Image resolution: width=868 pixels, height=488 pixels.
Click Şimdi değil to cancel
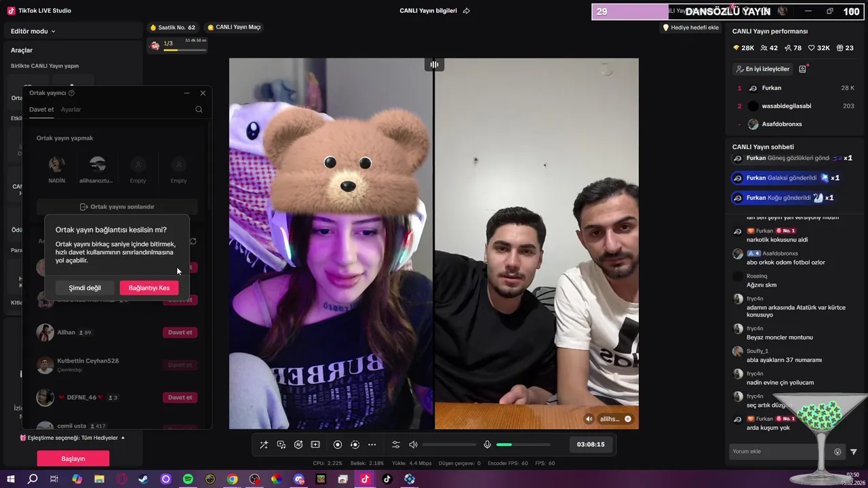coord(85,288)
